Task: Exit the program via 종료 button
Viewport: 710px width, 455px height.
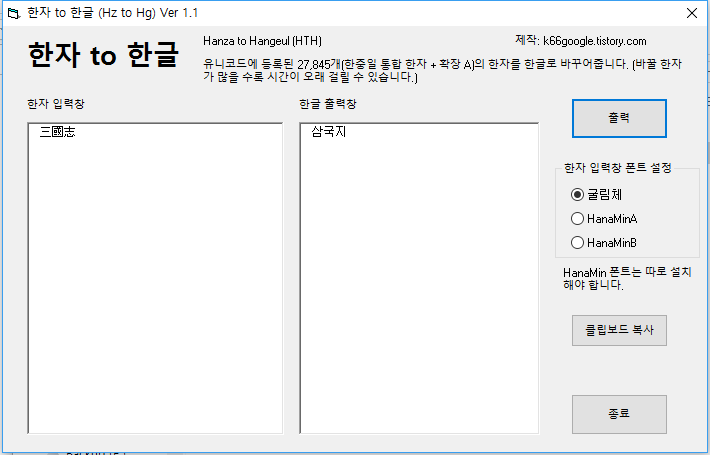Action: pos(619,414)
